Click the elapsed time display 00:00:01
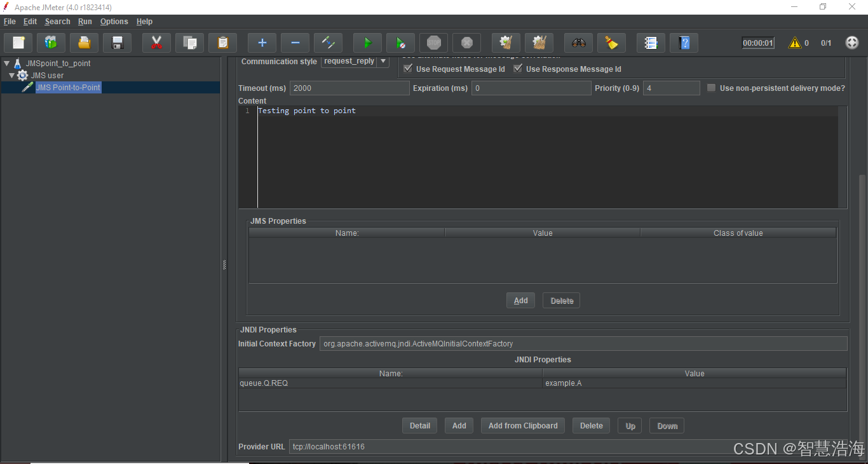The image size is (868, 464). [758, 43]
